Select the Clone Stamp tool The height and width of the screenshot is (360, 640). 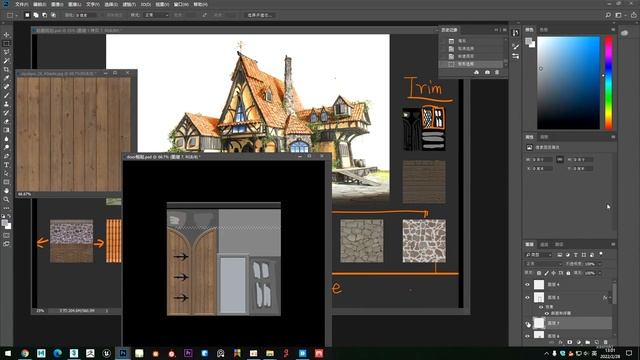(x=7, y=104)
